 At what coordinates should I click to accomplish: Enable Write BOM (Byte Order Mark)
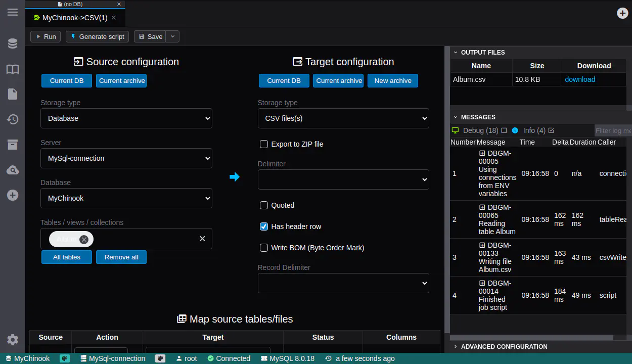264,248
